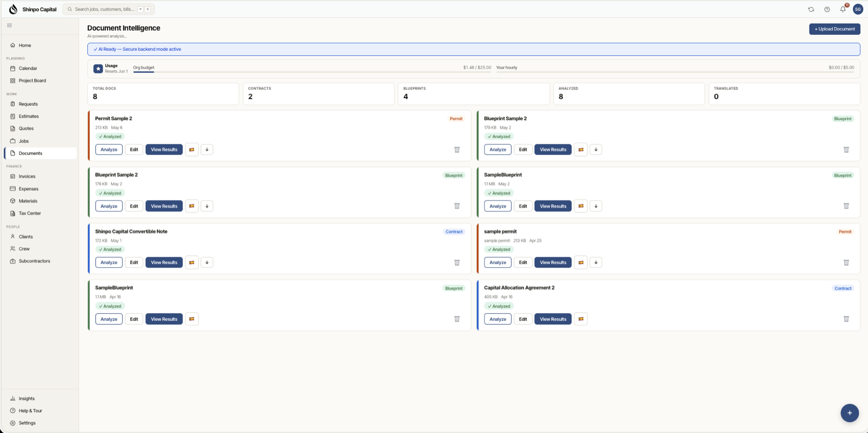Screen dimensions: 868x433
Task: Open Jobs in the sidebar
Action: coord(40,141)
